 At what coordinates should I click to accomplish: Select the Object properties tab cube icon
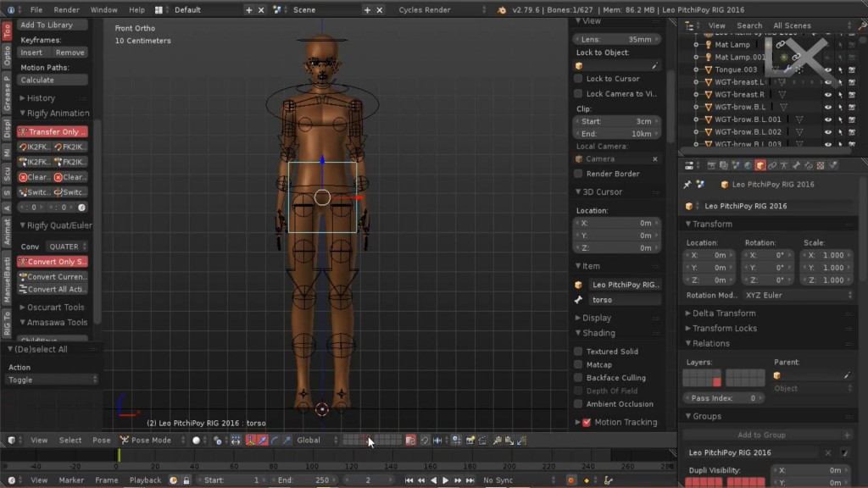click(759, 166)
